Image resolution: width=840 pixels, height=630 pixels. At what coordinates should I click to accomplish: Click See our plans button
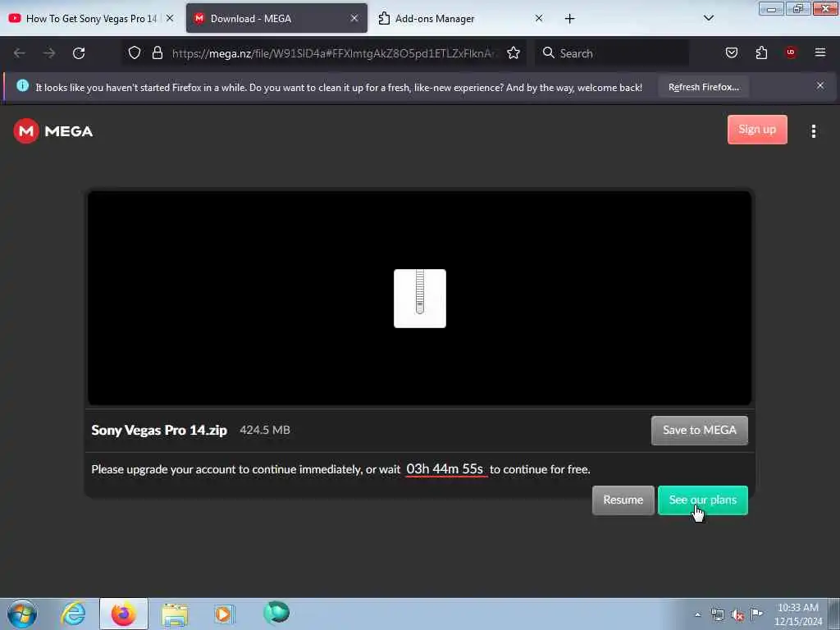702,500
